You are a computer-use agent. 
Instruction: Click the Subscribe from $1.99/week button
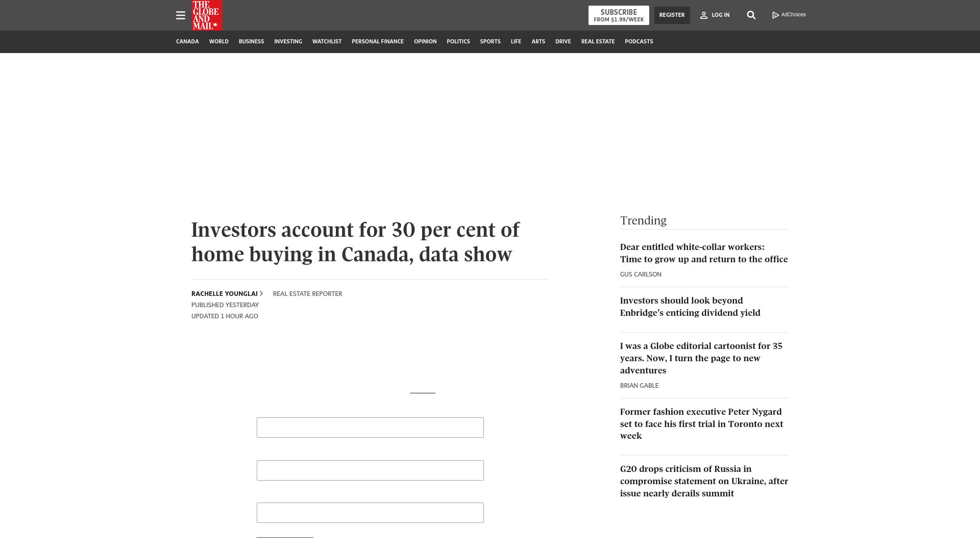619,15
